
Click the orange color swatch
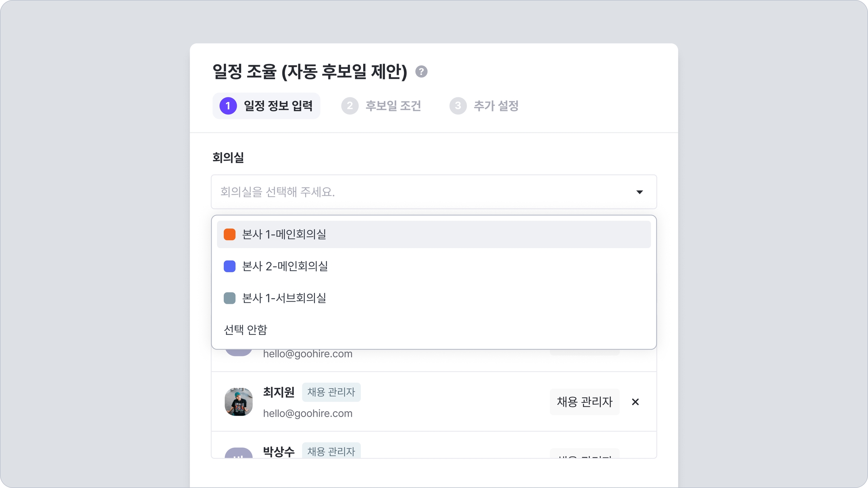229,234
